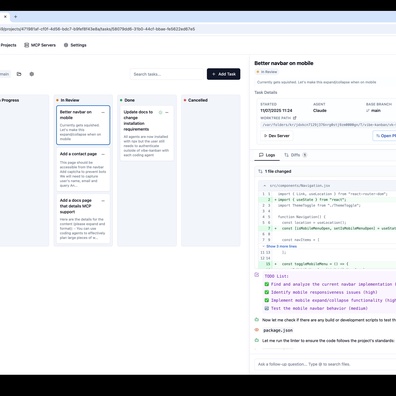Open the Add a contact page card
Screen dimensions: 396x396
point(83,169)
